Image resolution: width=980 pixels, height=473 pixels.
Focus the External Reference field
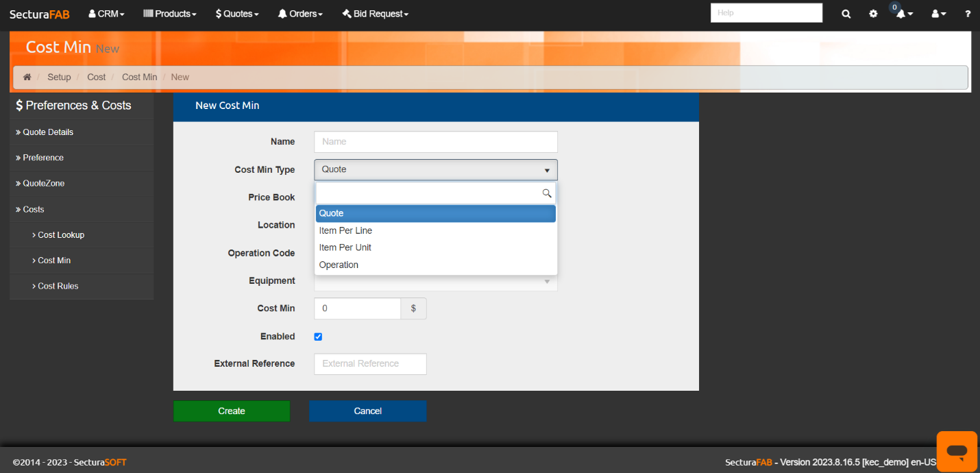[370, 364]
